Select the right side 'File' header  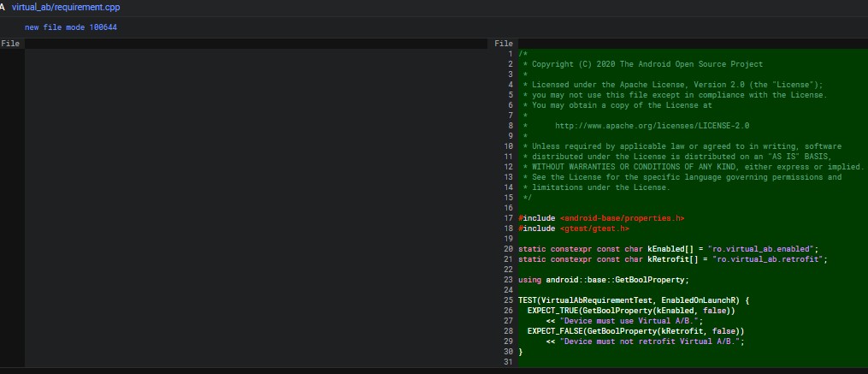(x=504, y=43)
